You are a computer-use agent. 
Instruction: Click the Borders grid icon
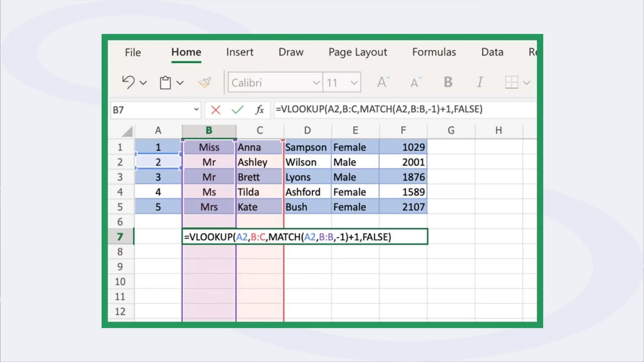point(511,82)
